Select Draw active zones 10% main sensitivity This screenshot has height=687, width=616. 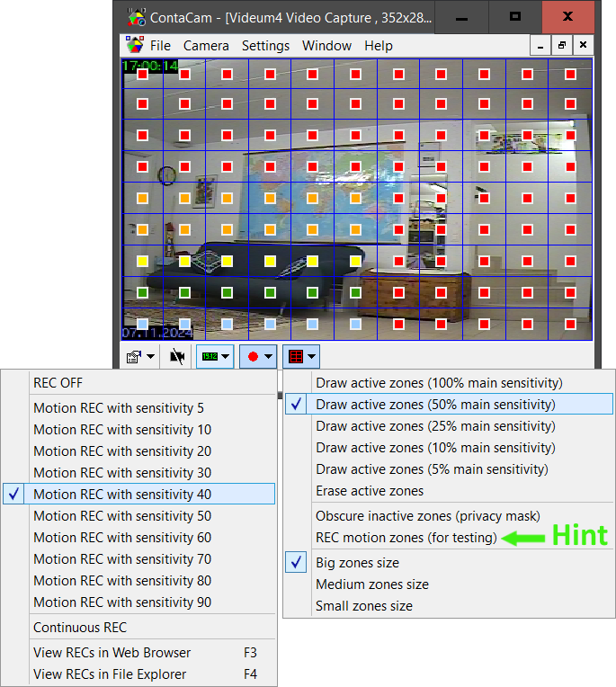tap(449, 448)
